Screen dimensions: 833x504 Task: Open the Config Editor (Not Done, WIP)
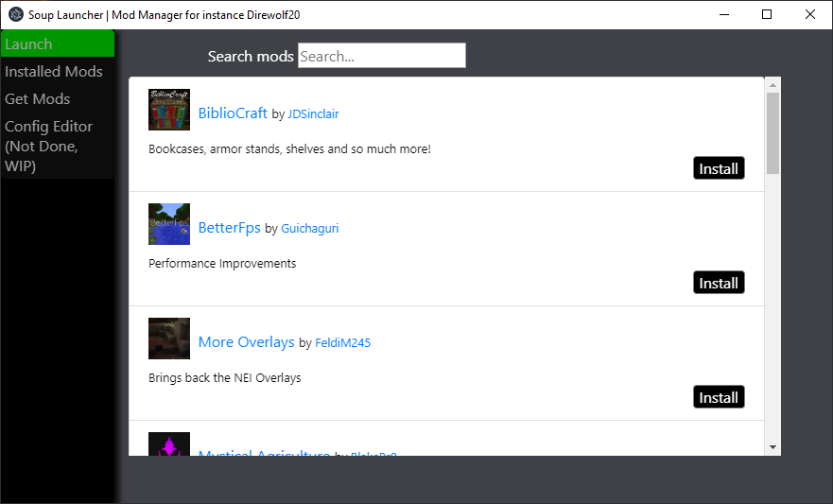pos(58,146)
